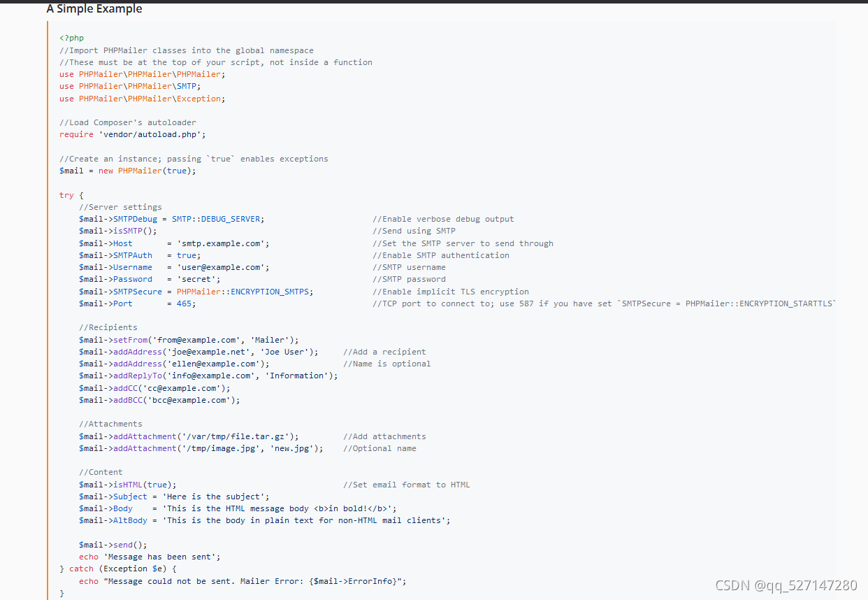Click the '$mail->SMTPAuth = true;' code

click(140, 255)
